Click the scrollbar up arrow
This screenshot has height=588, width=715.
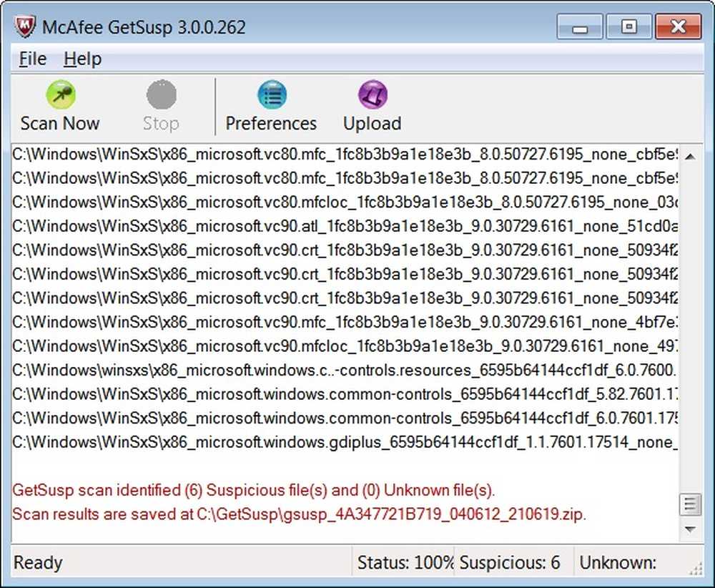pyautogui.click(x=690, y=156)
